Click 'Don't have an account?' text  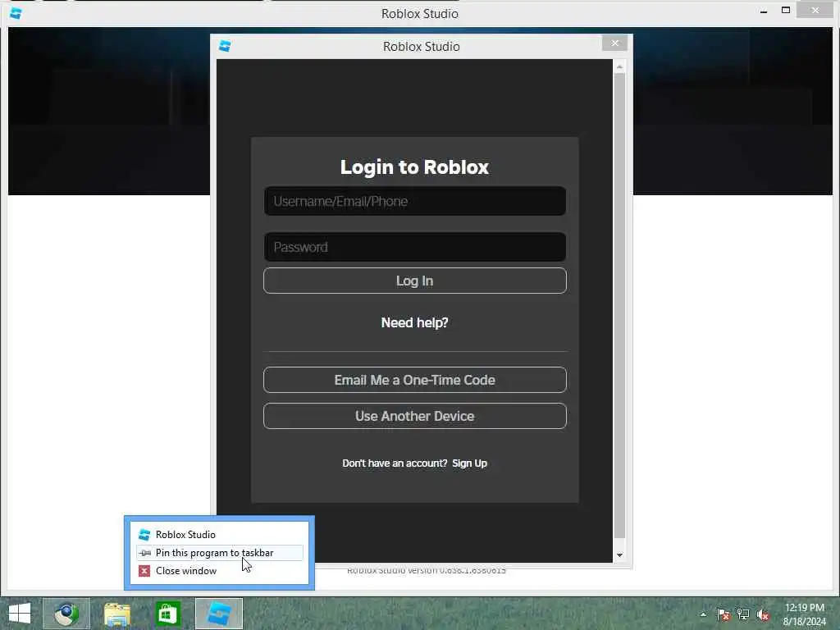click(x=395, y=463)
